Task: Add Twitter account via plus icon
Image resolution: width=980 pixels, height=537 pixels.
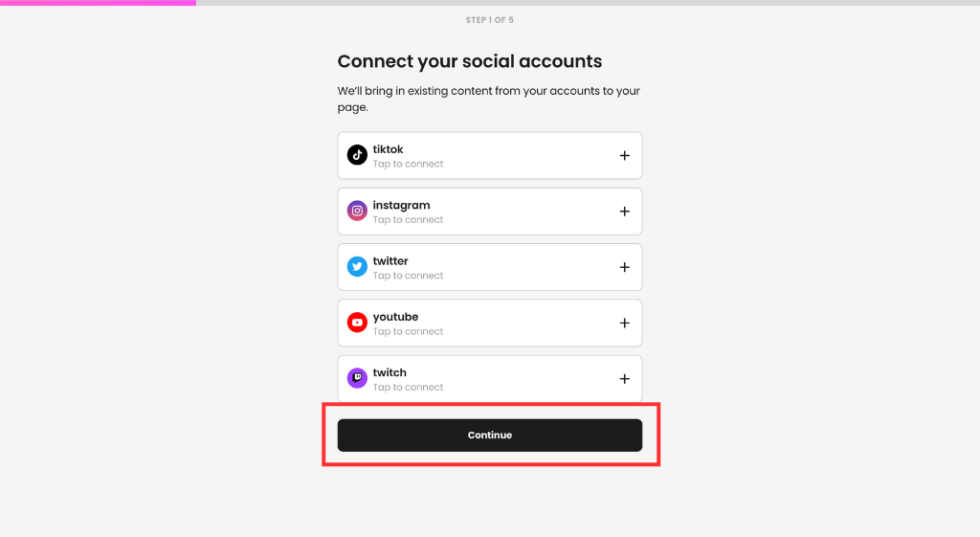Action: point(624,267)
